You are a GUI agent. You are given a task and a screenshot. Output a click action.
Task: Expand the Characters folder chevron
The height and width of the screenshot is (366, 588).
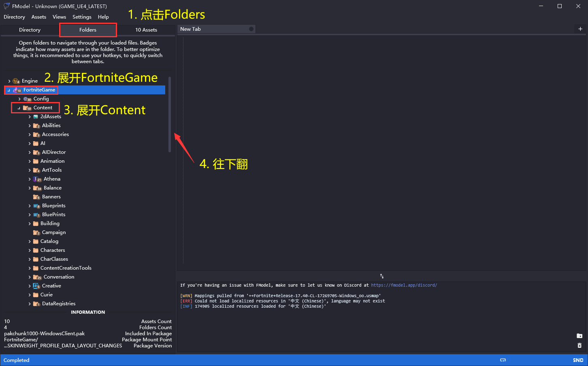(30, 250)
